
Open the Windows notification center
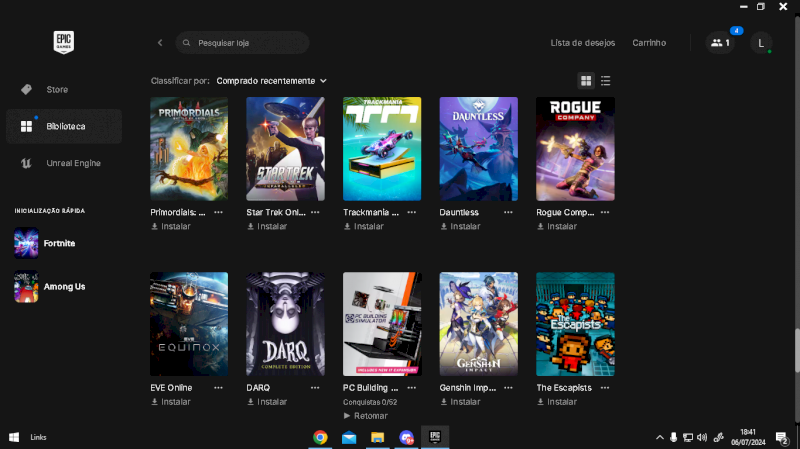pos(782,437)
